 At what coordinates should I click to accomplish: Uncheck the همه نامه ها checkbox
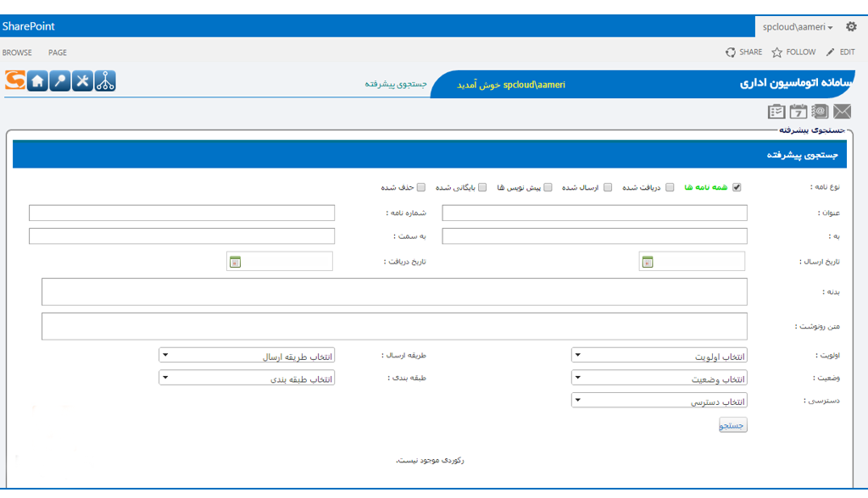(x=737, y=188)
